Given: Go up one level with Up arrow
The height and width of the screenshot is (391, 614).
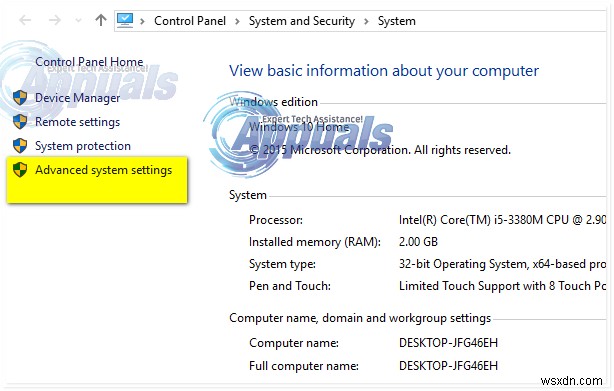Looking at the screenshot, I should point(101,20).
